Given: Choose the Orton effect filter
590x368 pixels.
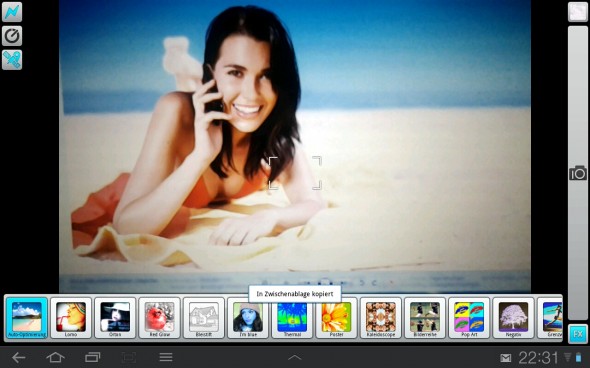Looking at the screenshot, I should tap(115, 318).
